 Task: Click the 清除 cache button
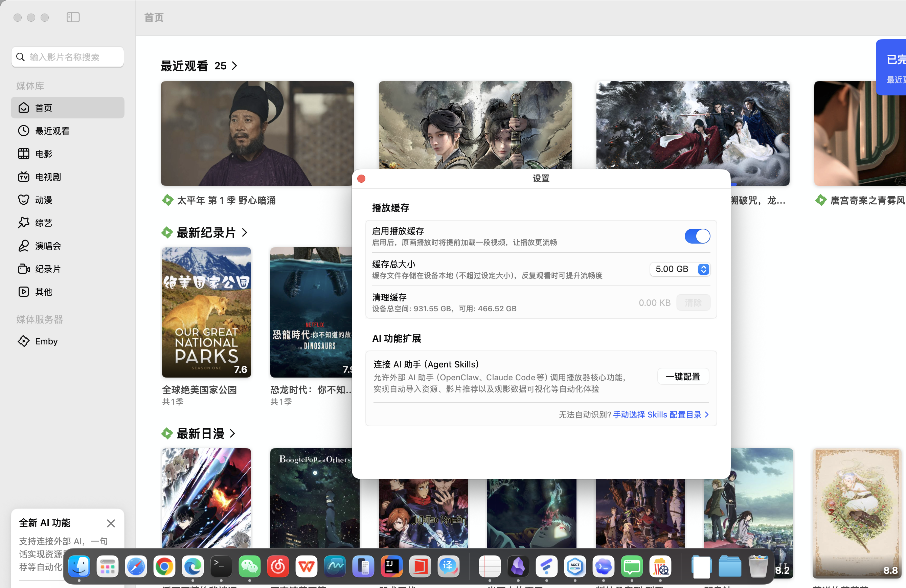click(693, 302)
